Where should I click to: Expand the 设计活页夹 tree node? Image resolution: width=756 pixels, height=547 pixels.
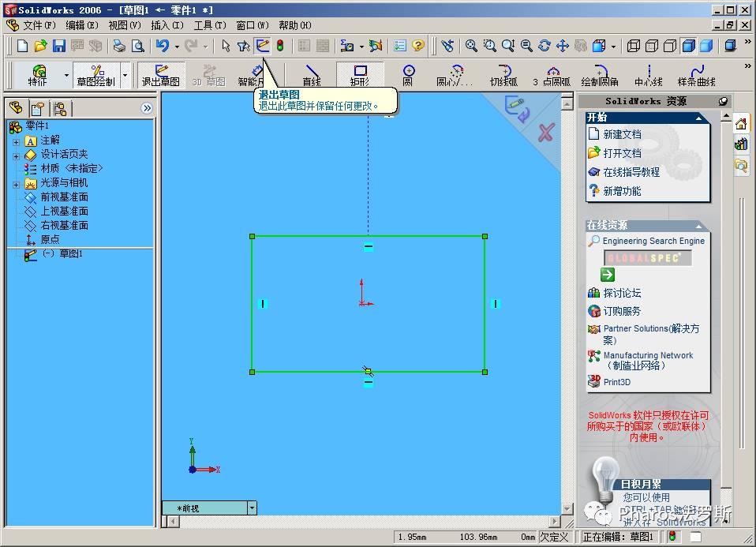click(x=16, y=155)
